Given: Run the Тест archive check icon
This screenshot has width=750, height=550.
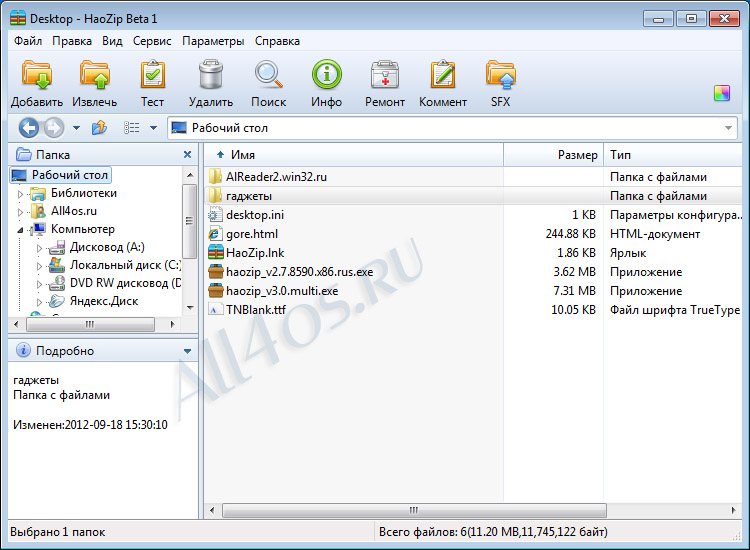Looking at the screenshot, I should [x=153, y=75].
